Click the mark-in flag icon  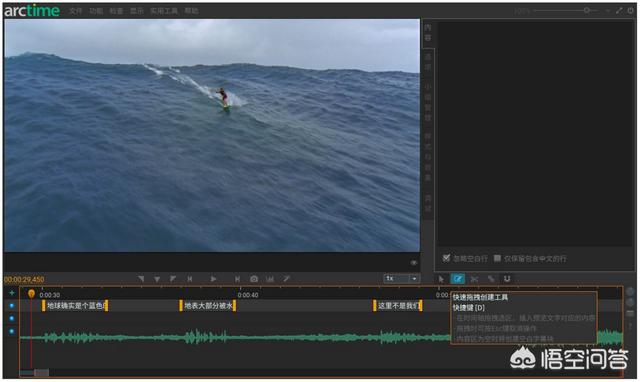(141, 279)
